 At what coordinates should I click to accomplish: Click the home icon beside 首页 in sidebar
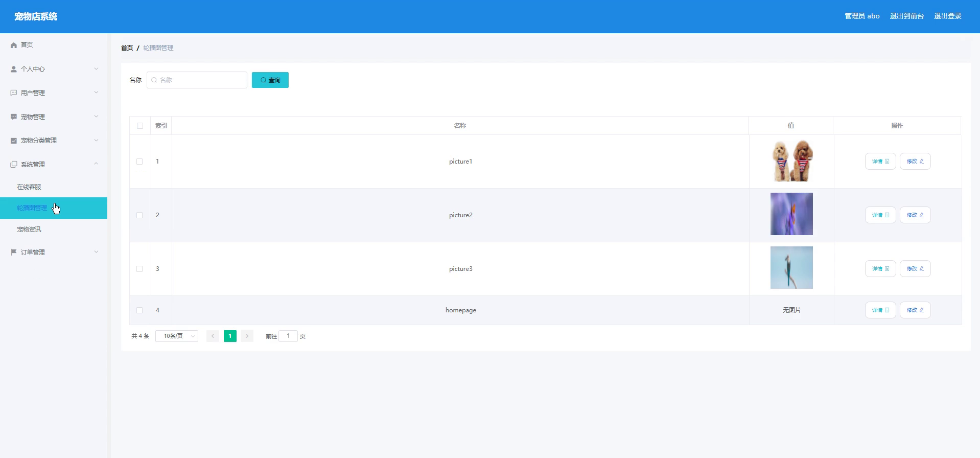pyautogui.click(x=14, y=45)
